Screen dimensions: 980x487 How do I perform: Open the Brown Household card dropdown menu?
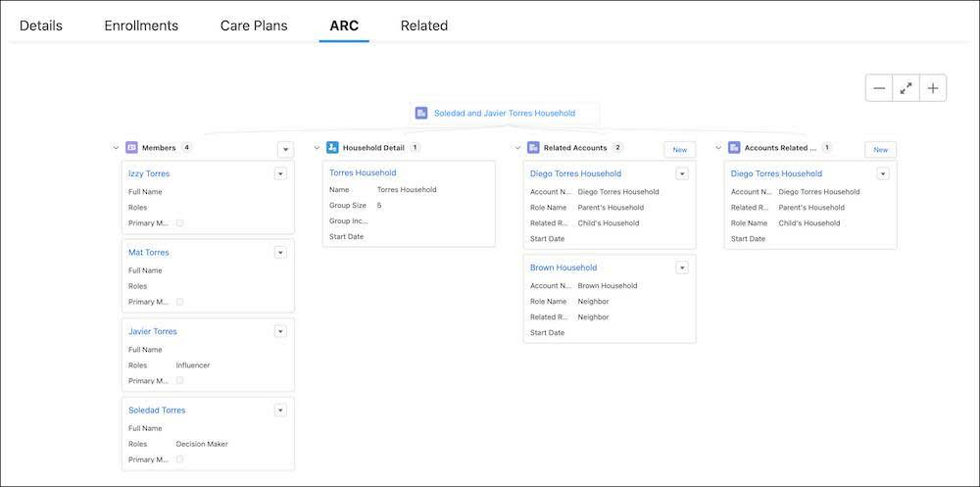pos(682,268)
